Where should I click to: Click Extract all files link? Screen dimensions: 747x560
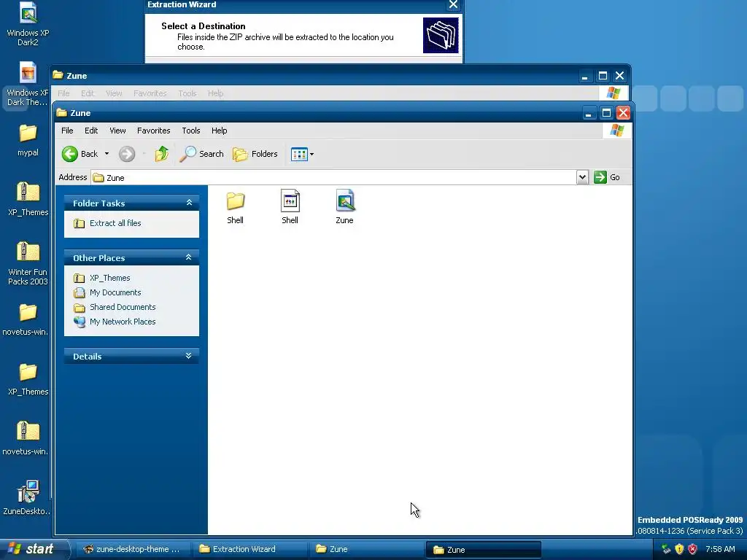(x=115, y=223)
